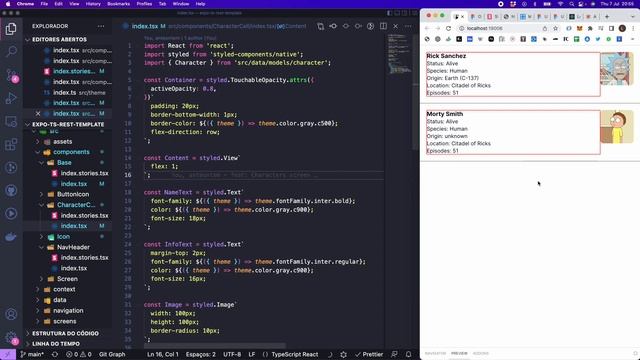
Task: Open the History menu
Action: [93, 4]
